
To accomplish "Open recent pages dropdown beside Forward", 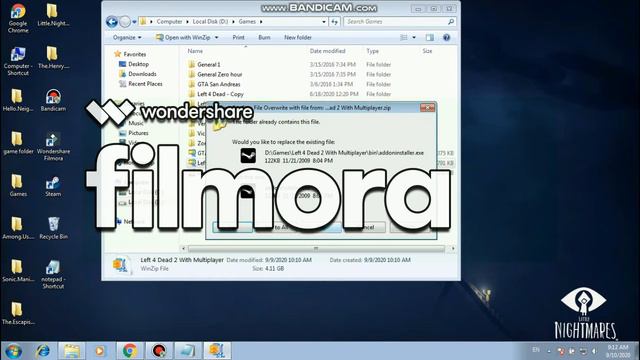I will click(x=134, y=22).
